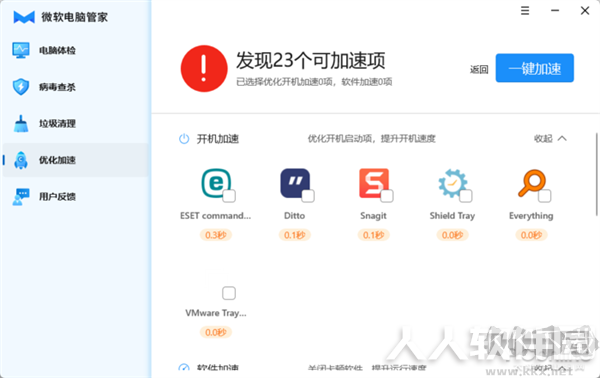
Task: Click the ESET command app icon
Action: coord(216,183)
